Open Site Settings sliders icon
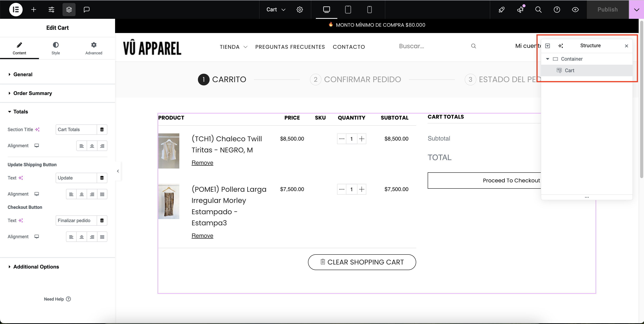This screenshot has height=324, width=644. click(x=51, y=10)
